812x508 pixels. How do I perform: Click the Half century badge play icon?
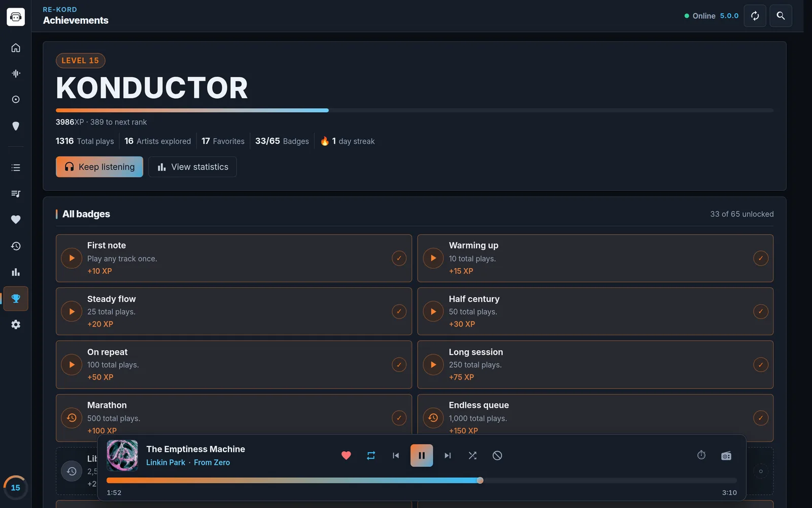[x=433, y=311]
